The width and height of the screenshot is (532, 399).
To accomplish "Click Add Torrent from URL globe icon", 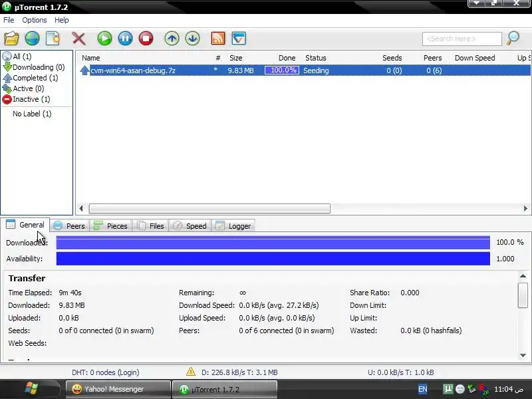I will pos(32,39).
